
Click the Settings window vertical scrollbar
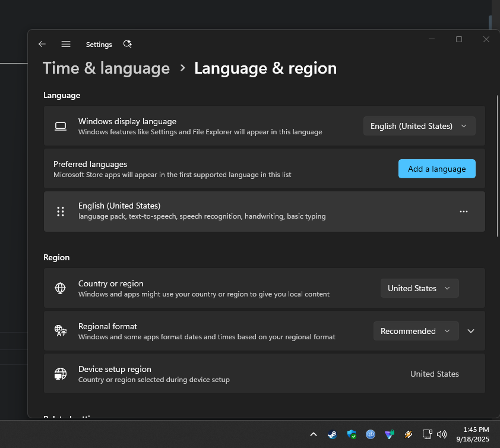(x=497, y=166)
